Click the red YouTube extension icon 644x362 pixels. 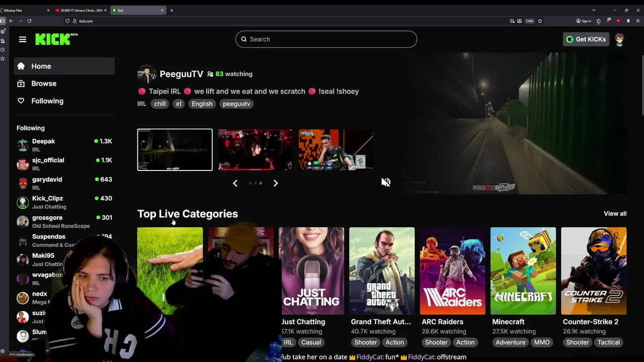[618, 21]
